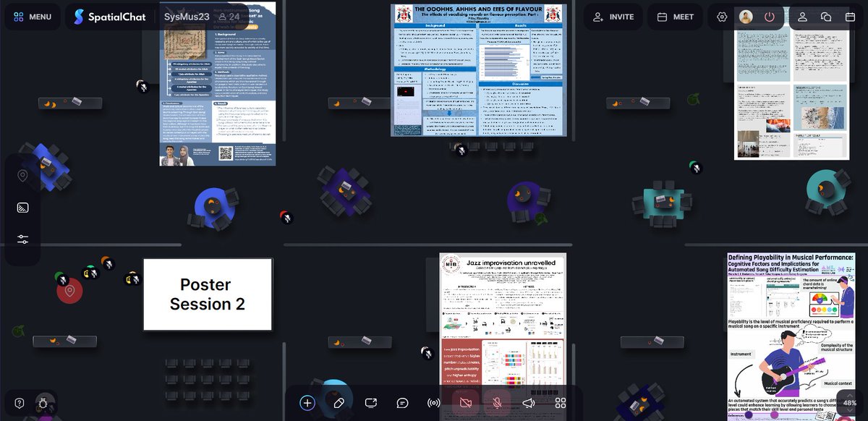Open settings gear icon
The height and width of the screenshot is (421, 868).
[x=722, y=17]
